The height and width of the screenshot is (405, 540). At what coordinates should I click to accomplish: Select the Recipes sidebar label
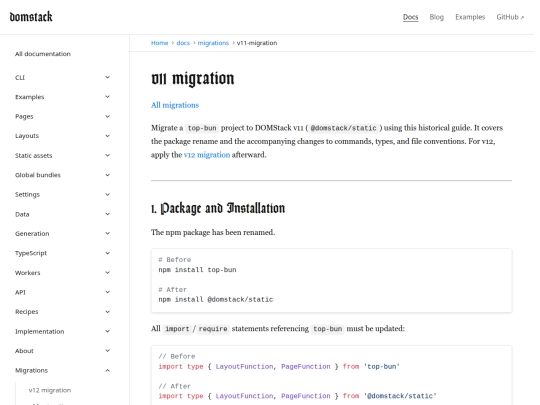pyautogui.click(x=27, y=312)
